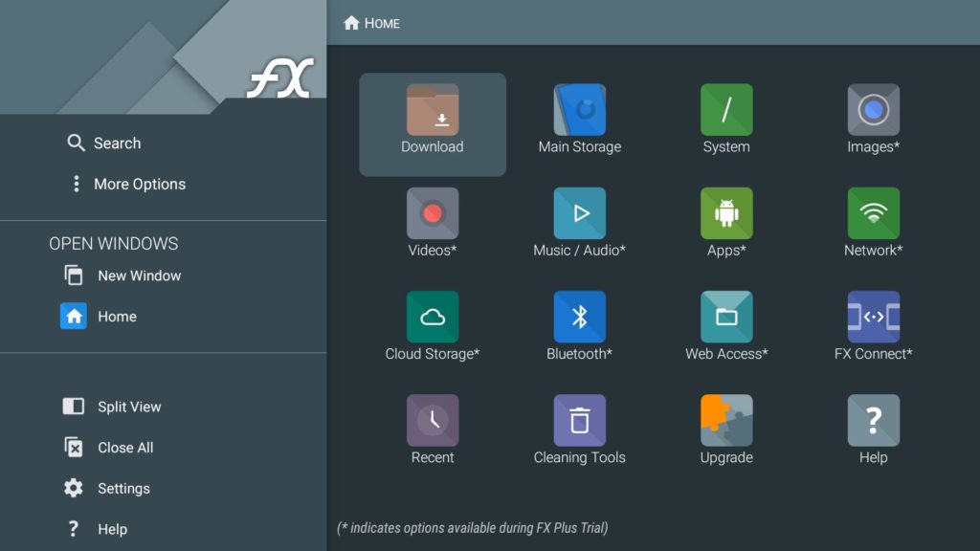
Task: Click the Home breadcrumb at top
Action: click(369, 22)
